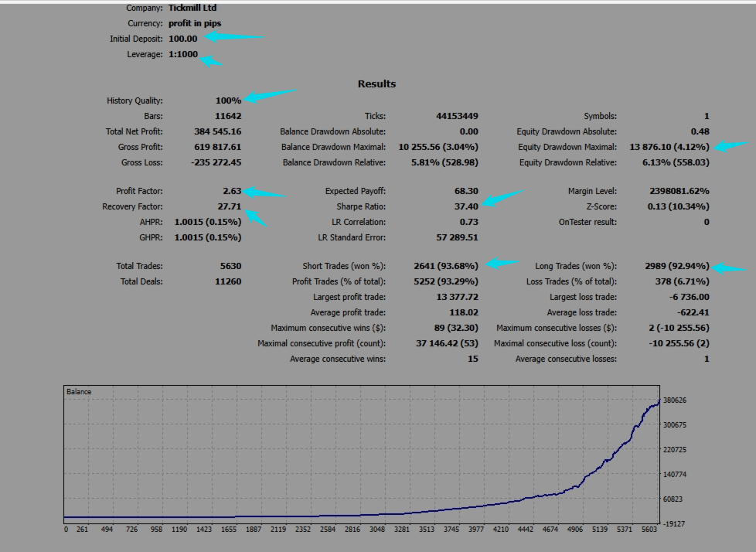Click the Gross Loss value -235 272.45
Screen dimensions: 756x552
click(x=216, y=162)
